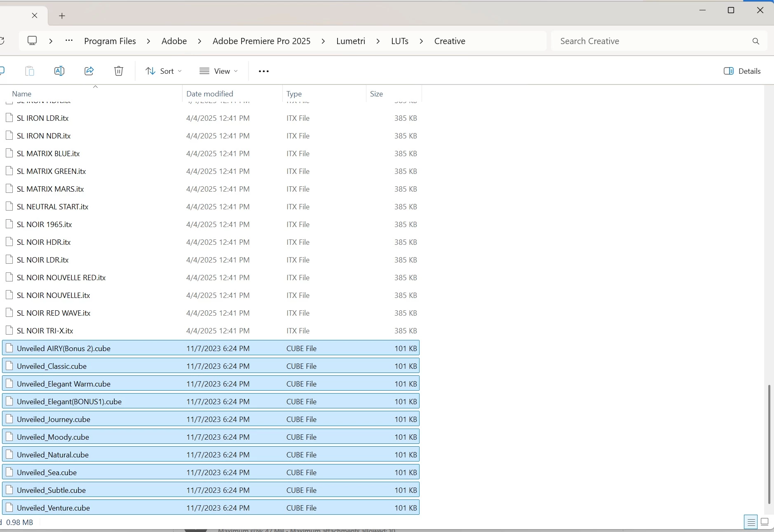774x532 pixels.
Task: Click file icon of SL IRON LDR.itx
Action: pyautogui.click(x=9, y=118)
